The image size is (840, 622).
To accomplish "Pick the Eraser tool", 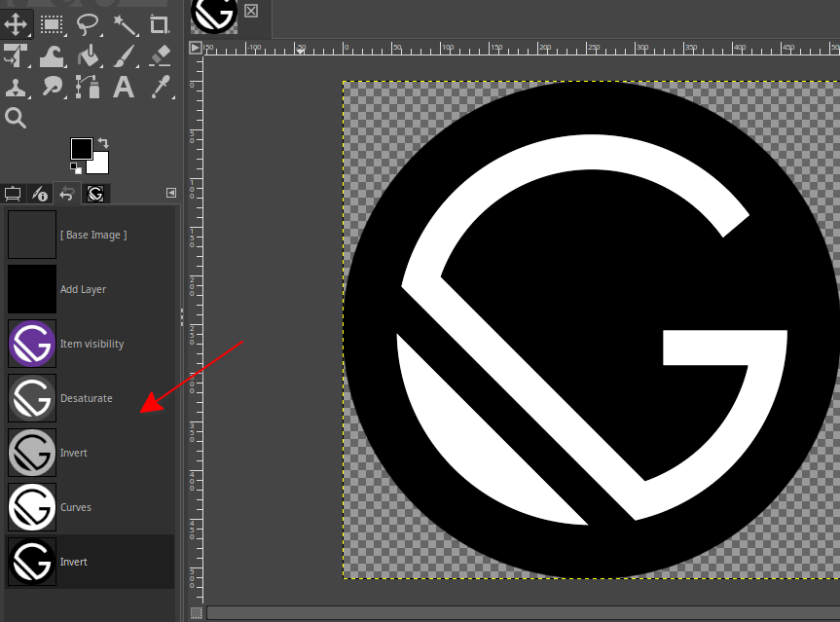I will (x=159, y=55).
